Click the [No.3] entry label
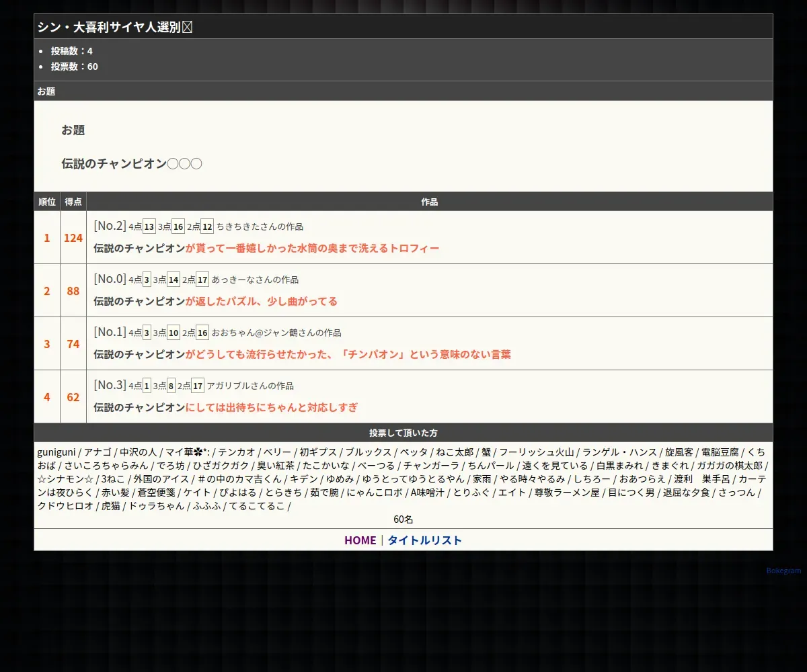The image size is (807, 672). point(110,385)
